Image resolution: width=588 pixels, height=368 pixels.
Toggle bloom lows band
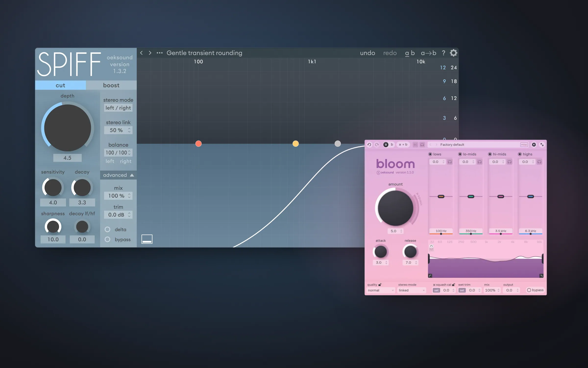(430, 154)
